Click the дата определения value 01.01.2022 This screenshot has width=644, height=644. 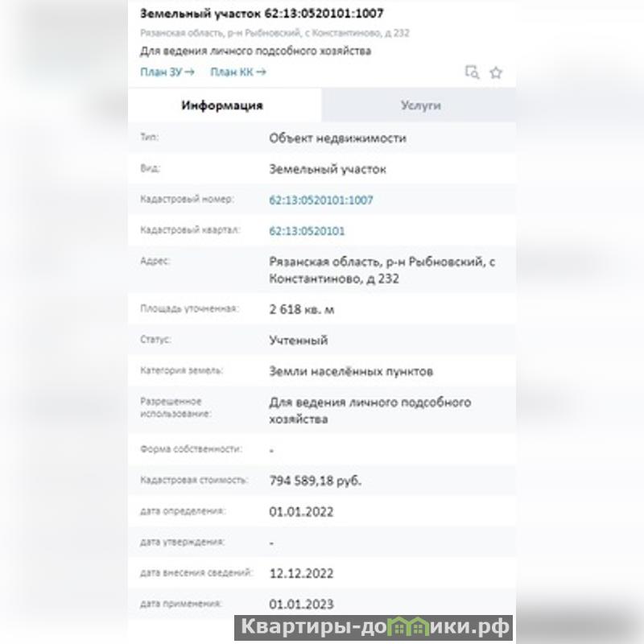click(x=301, y=512)
